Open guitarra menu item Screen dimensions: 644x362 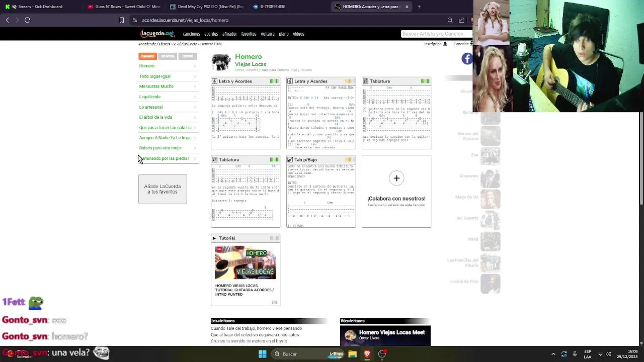pos(268,34)
